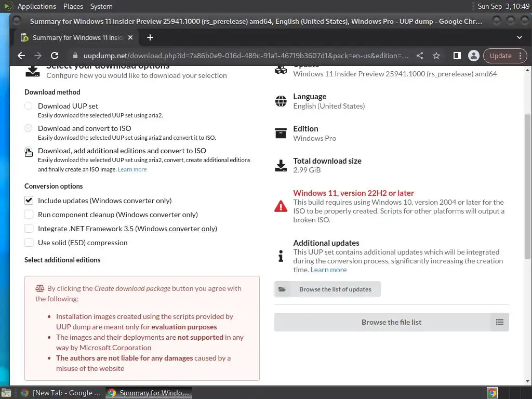Click the browser forward arrow
532x399 pixels.
pyautogui.click(x=38, y=56)
